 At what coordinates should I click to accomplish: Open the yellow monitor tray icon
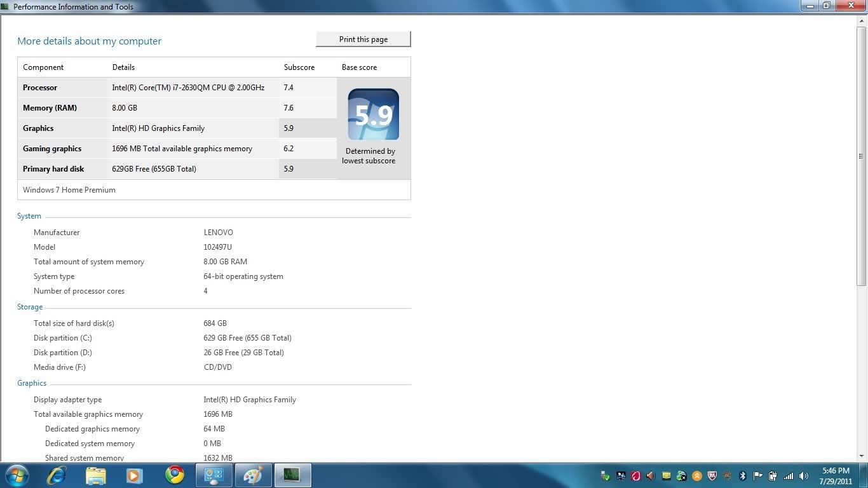tap(667, 476)
